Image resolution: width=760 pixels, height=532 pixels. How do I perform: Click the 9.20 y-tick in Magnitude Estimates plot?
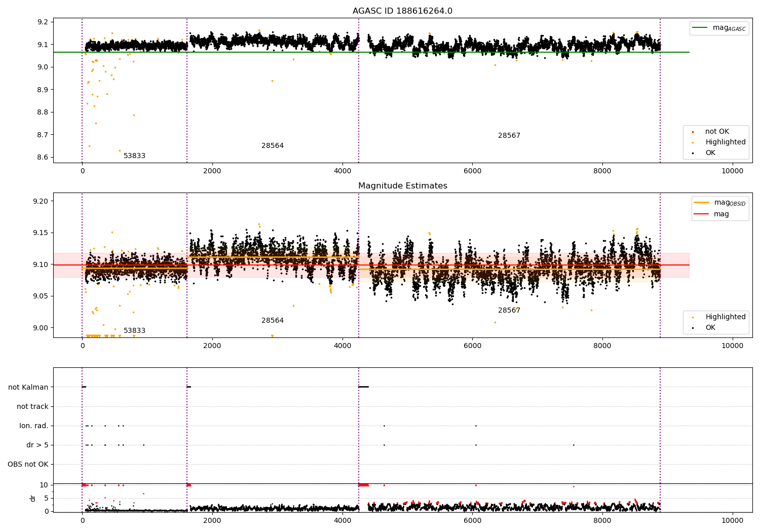41,201
